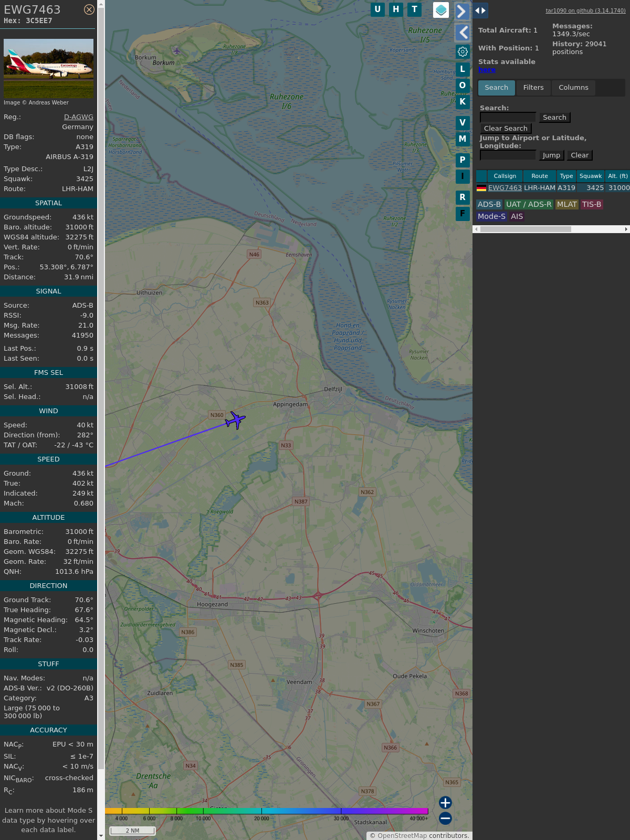Viewport: 630px width, 840px height.
Task: Click the German flag in the aircraft row
Action: pyautogui.click(x=481, y=188)
